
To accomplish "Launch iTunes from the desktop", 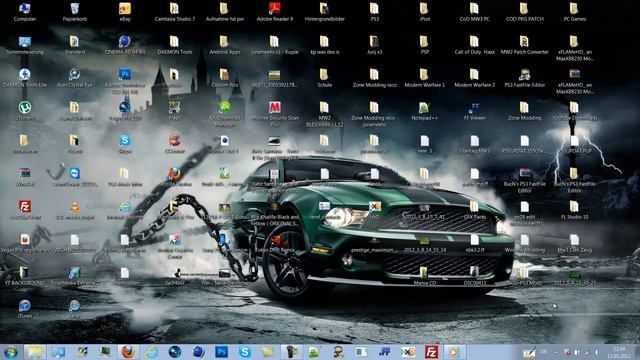I will coord(24,309).
